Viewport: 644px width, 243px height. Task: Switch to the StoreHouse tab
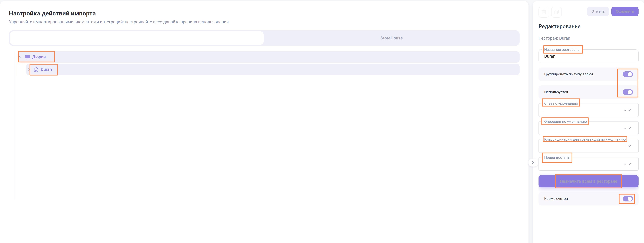pyautogui.click(x=391, y=38)
